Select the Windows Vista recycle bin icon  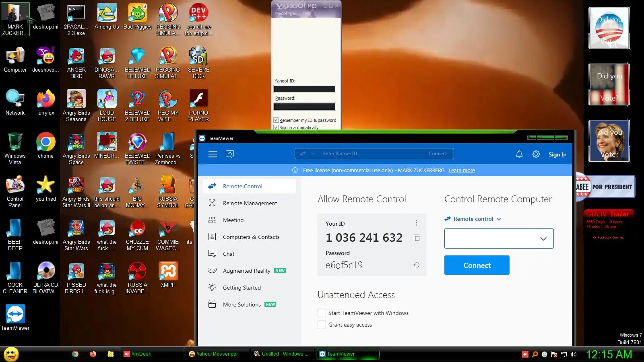point(15,149)
